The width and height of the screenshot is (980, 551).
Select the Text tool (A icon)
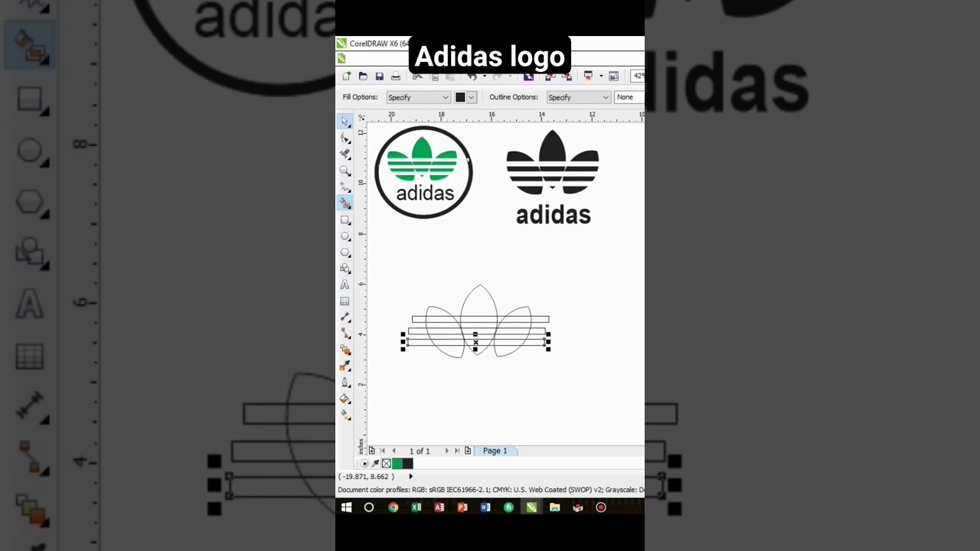click(345, 285)
